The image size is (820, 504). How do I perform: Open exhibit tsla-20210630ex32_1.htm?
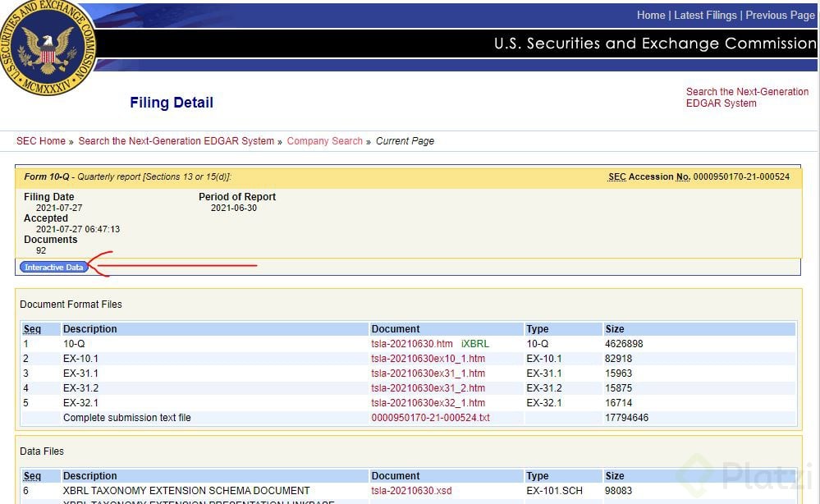coord(428,403)
